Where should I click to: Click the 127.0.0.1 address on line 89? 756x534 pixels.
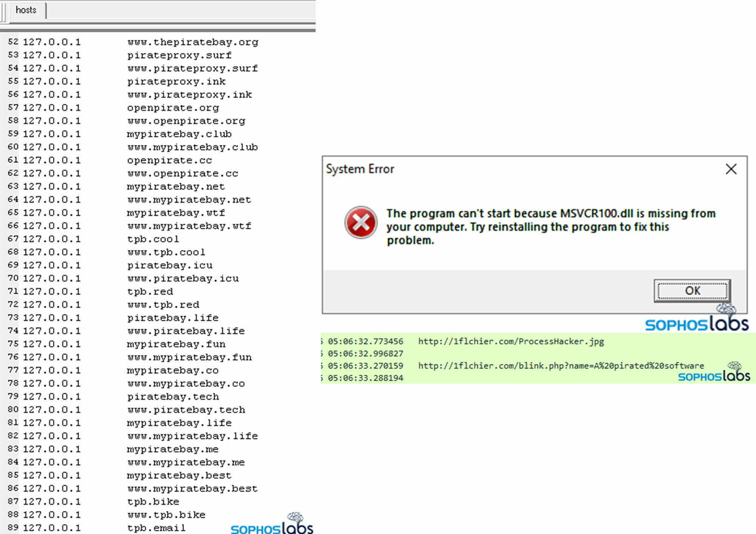[52, 528]
